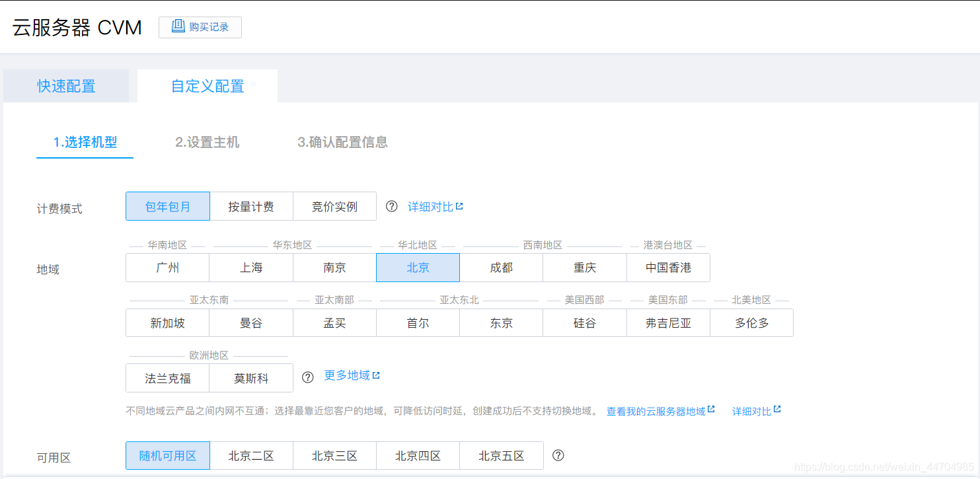Click the 华北地区 group heading
This screenshot has height=479, width=980.
pyautogui.click(x=418, y=245)
